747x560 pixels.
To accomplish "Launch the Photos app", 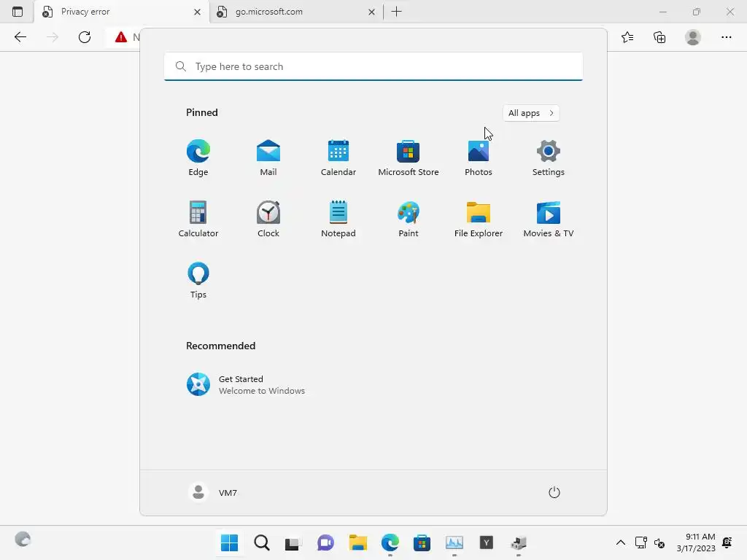I will tap(479, 157).
